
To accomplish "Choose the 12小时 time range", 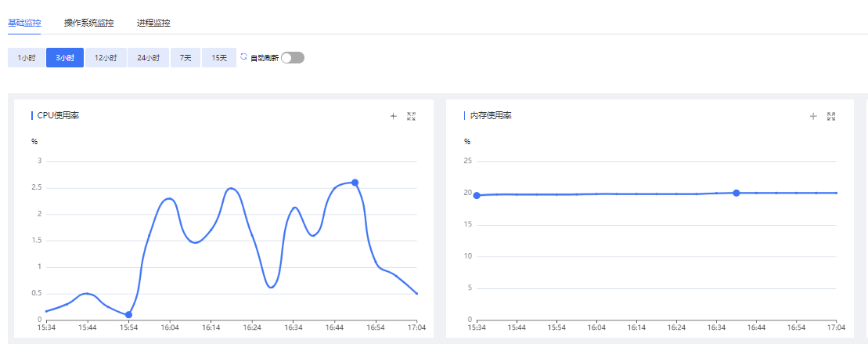I will coord(106,58).
